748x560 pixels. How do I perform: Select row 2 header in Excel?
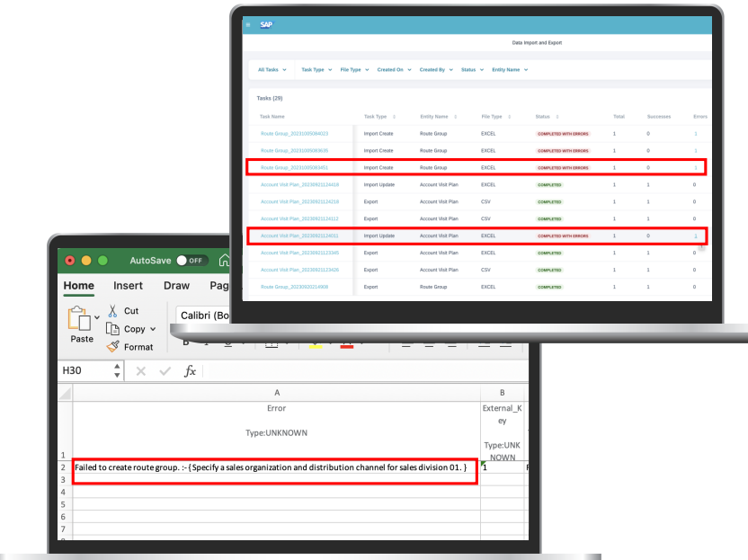[65, 467]
